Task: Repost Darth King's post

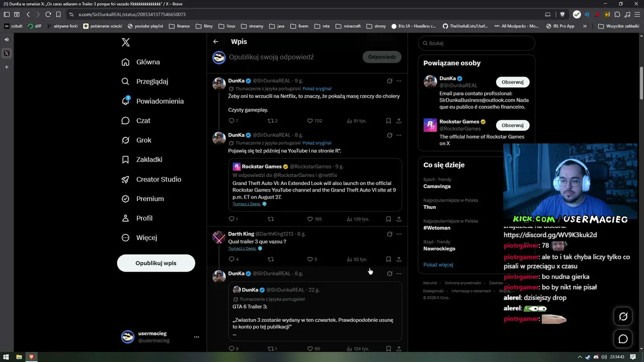Action: (271, 259)
